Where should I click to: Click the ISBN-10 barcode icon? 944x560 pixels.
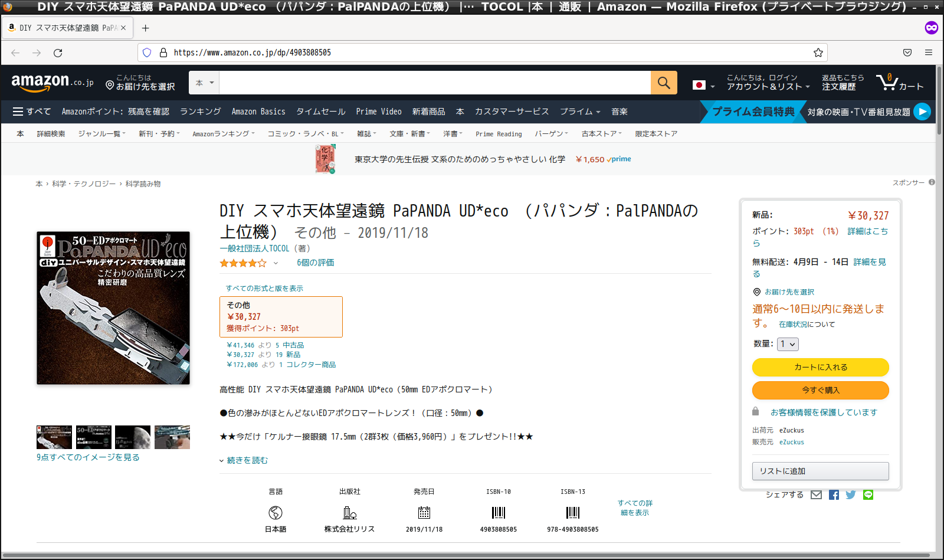pyautogui.click(x=499, y=512)
